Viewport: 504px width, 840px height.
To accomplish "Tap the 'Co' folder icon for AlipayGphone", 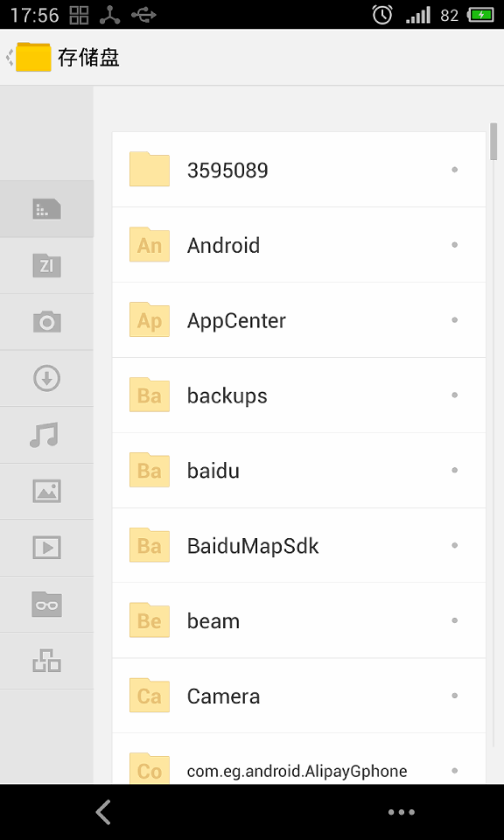I will [150, 769].
